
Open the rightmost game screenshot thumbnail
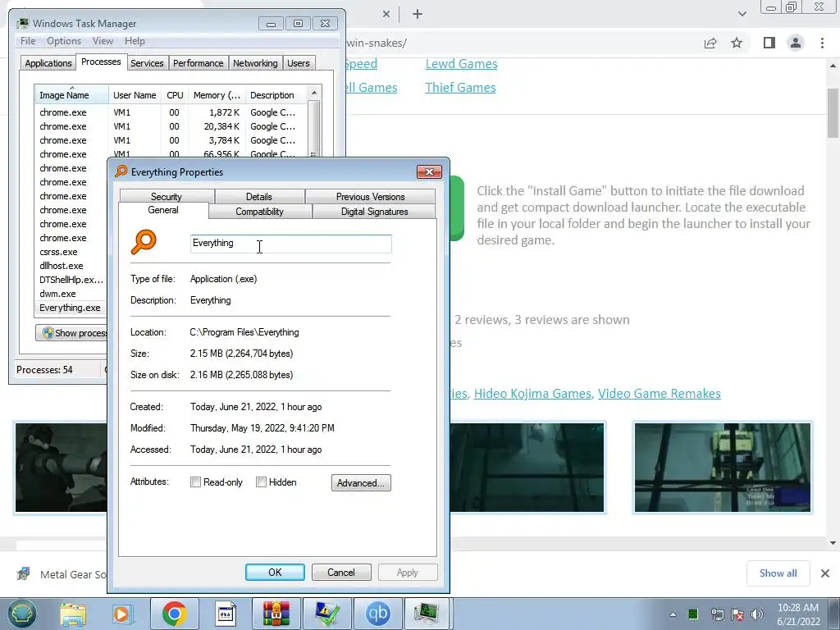pos(722,467)
